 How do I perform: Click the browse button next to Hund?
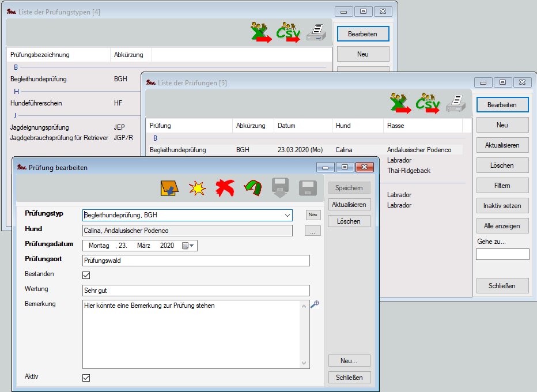[x=312, y=231]
